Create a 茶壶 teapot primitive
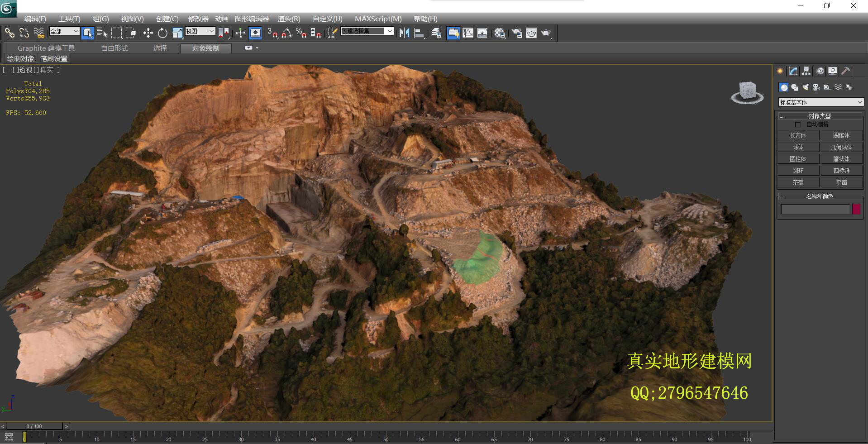 click(798, 182)
